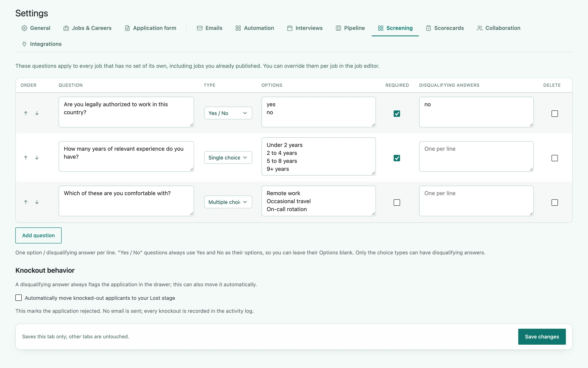Viewport: 588px width, 368px height.
Task: Move the 'comfortable with' question down
Action: tap(37, 202)
